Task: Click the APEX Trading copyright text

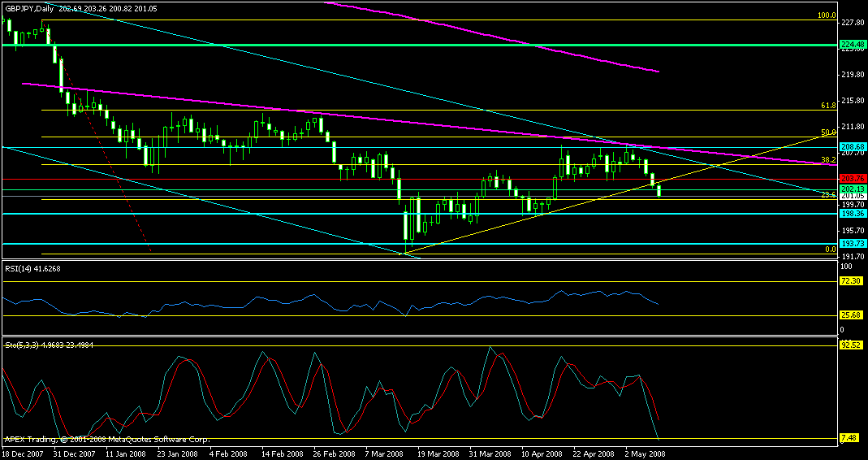Action: pyautogui.click(x=106, y=440)
